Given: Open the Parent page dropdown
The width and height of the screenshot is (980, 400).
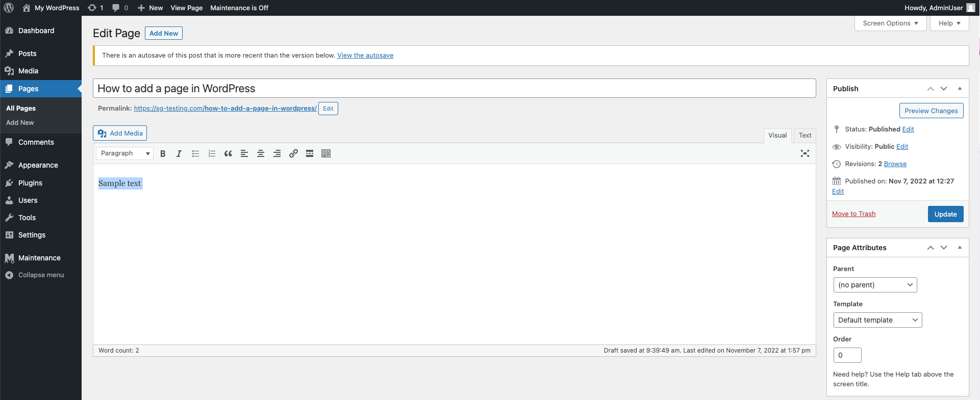Looking at the screenshot, I should [875, 285].
